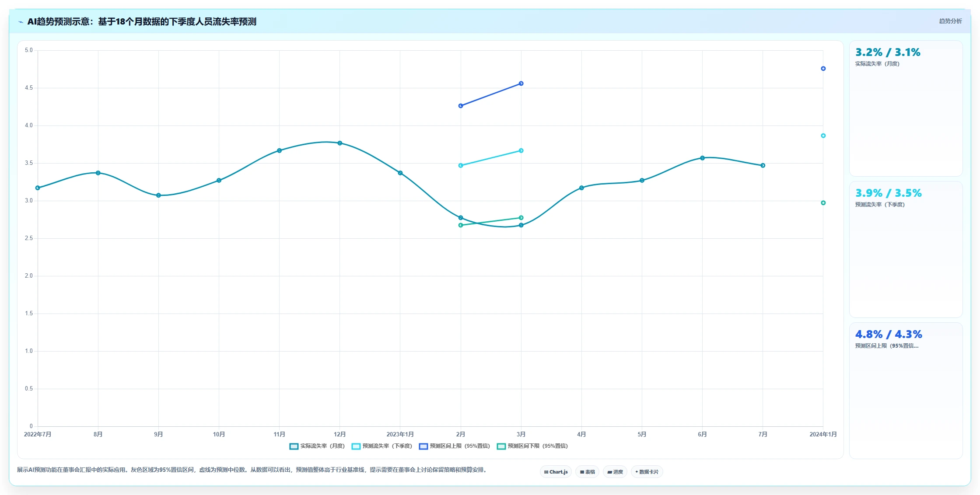
Task: Click the 2022年7月 x-axis label
Action: (38, 434)
